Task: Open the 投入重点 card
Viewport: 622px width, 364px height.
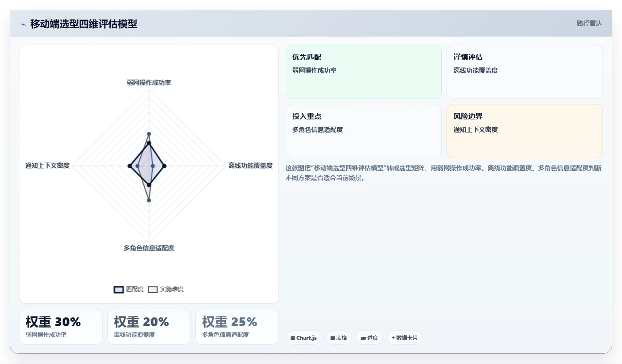Action: pyautogui.click(x=363, y=131)
